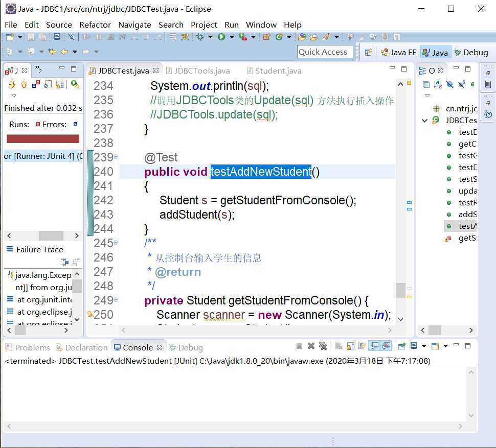This screenshot has width=496, height=448.
Task: Open the Project menu
Action: coord(204,25)
